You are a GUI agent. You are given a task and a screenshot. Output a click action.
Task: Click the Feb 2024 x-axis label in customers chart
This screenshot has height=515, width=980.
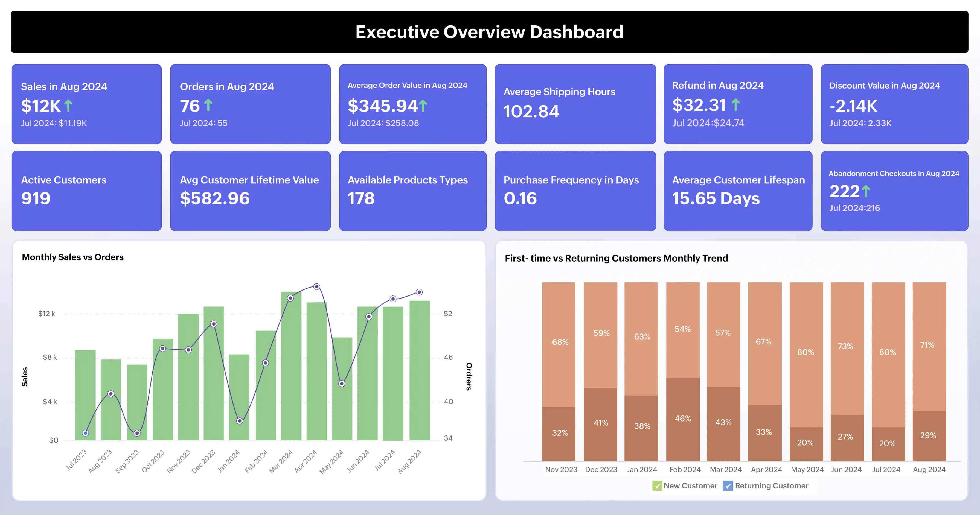685,470
